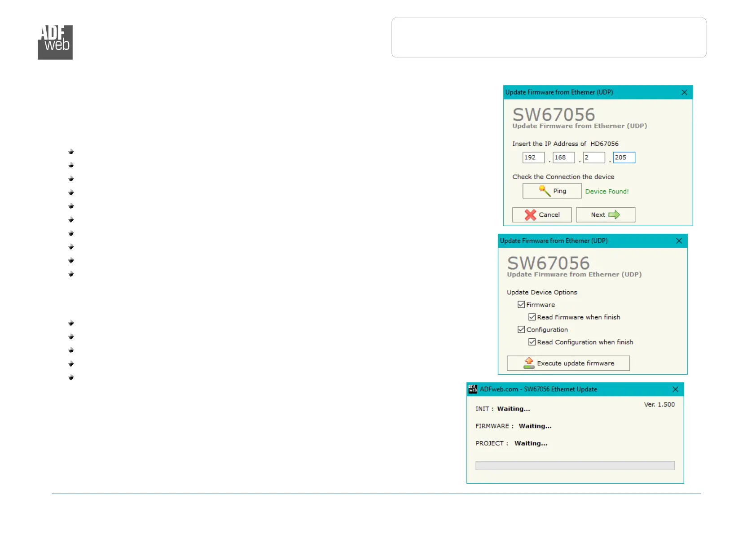Click the ADFweb.com - SW67056 Ethernet Update title
This screenshot has height=534, width=756.
click(x=538, y=390)
